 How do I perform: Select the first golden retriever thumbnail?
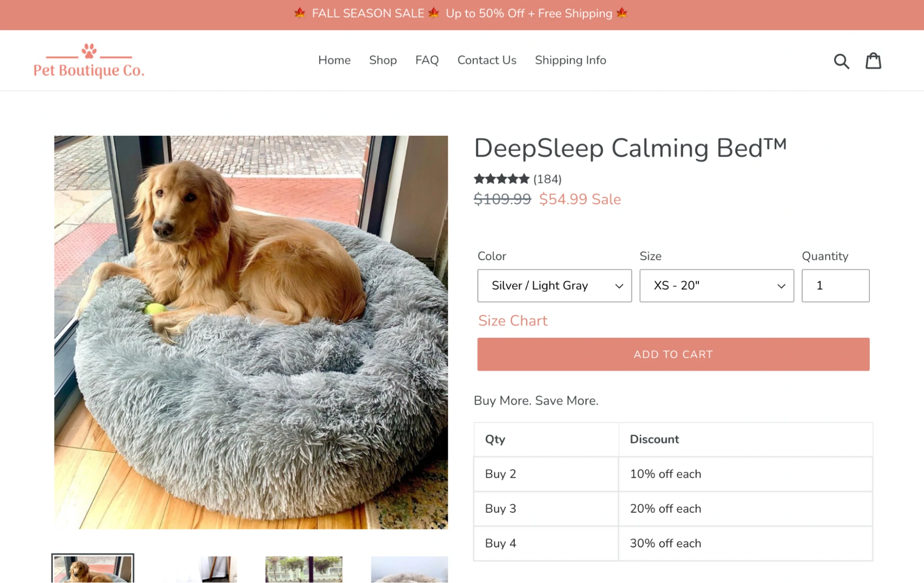coord(92,569)
